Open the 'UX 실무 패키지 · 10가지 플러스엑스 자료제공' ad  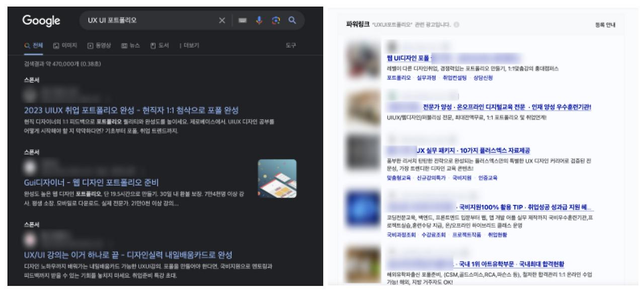click(473, 150)
